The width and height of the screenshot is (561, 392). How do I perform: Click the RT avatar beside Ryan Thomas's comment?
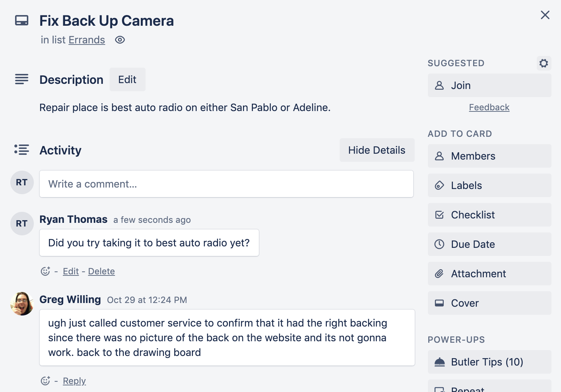click(x=22, y=224)
